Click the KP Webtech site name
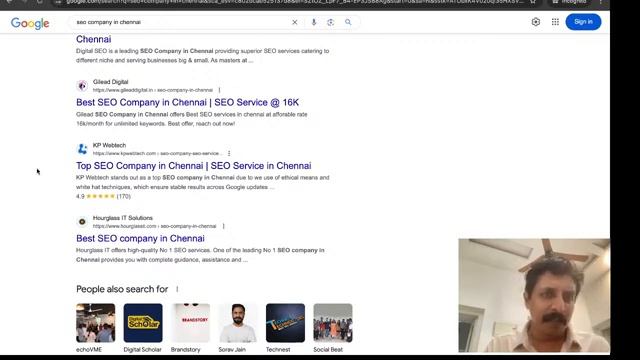This screenshot has width=640, height=360. point(109,145)
